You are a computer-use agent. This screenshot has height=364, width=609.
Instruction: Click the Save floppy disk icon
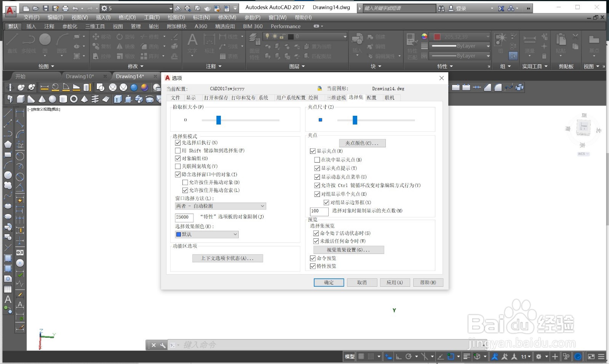(46, 8)
